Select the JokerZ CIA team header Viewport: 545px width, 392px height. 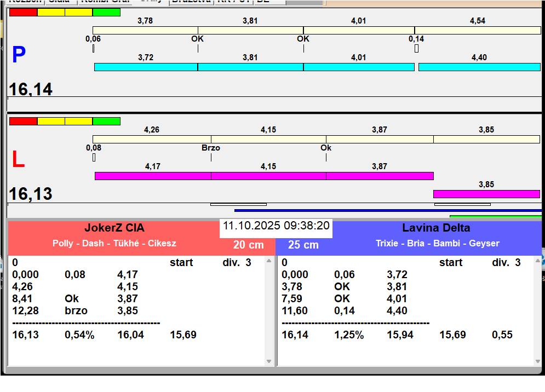(114, 228)
